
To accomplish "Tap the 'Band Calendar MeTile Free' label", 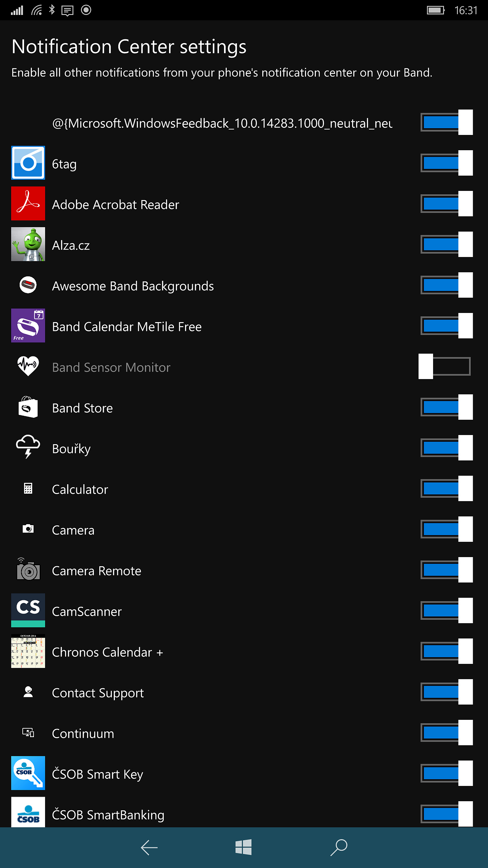I will pos(127,327).
